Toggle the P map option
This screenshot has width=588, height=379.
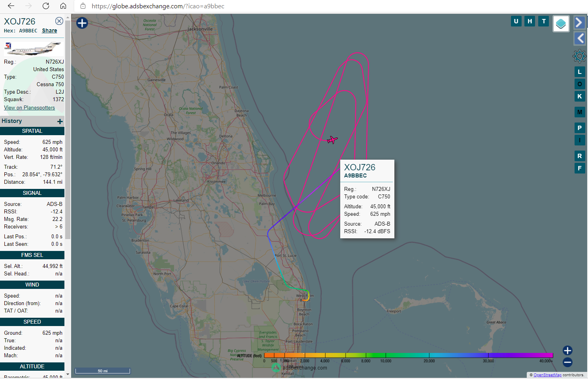(580, 128)
